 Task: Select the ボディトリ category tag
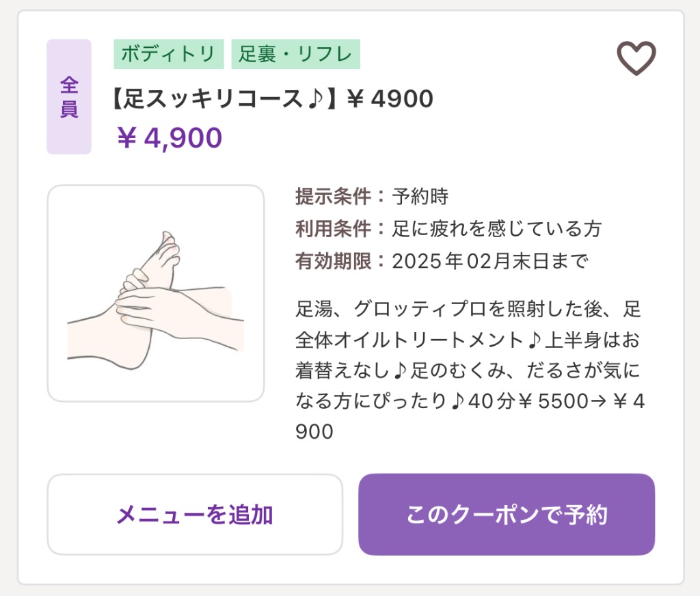pos(168,54)
